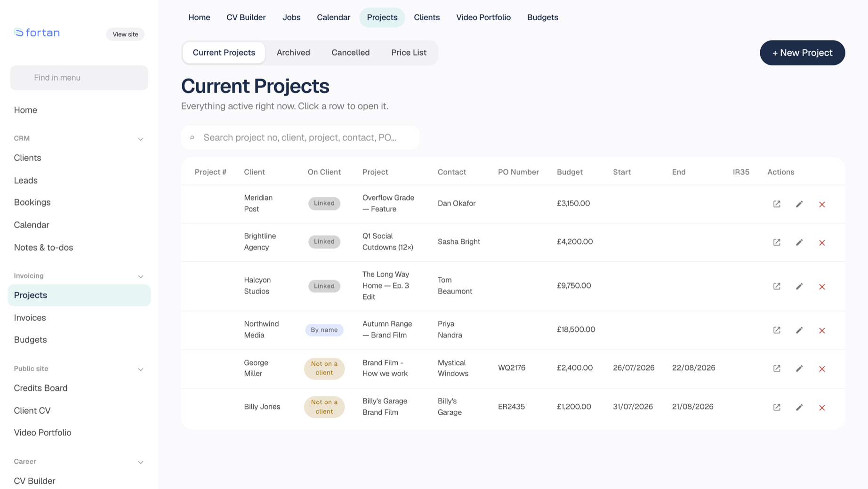Open Invoices in the sidebar

tap(79, 318)
